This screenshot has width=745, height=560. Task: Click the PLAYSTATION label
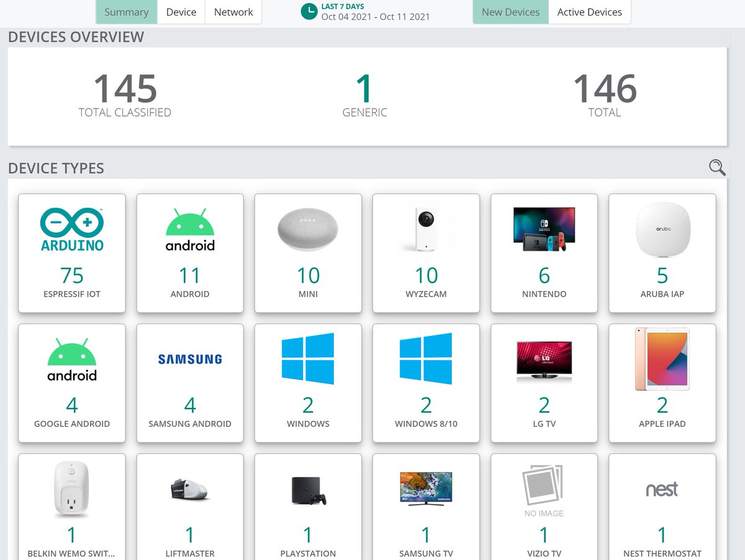[x=308, y=553]
